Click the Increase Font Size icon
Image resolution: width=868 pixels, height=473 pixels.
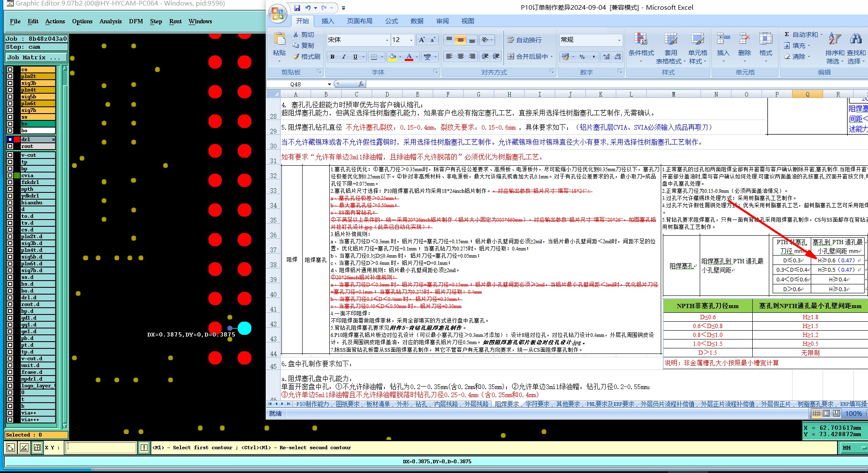pos(422,40)
